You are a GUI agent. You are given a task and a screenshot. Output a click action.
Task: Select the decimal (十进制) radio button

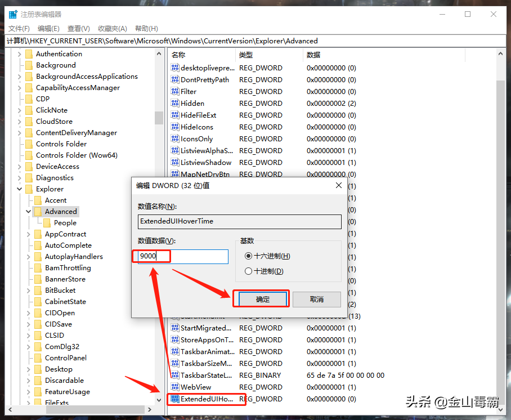[248, 271]
